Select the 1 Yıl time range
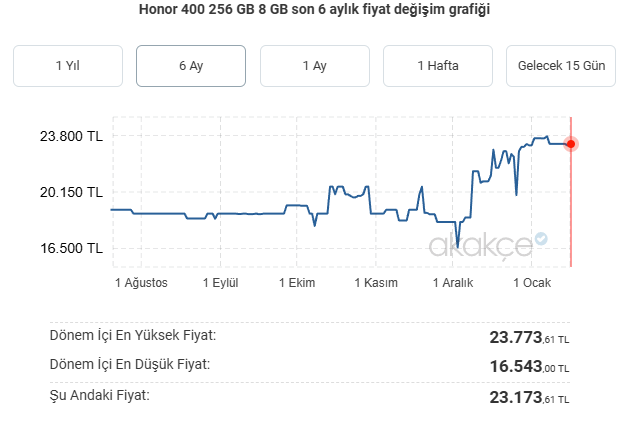The width and height of the screenshot is (622, 422). tap(68, 66)
